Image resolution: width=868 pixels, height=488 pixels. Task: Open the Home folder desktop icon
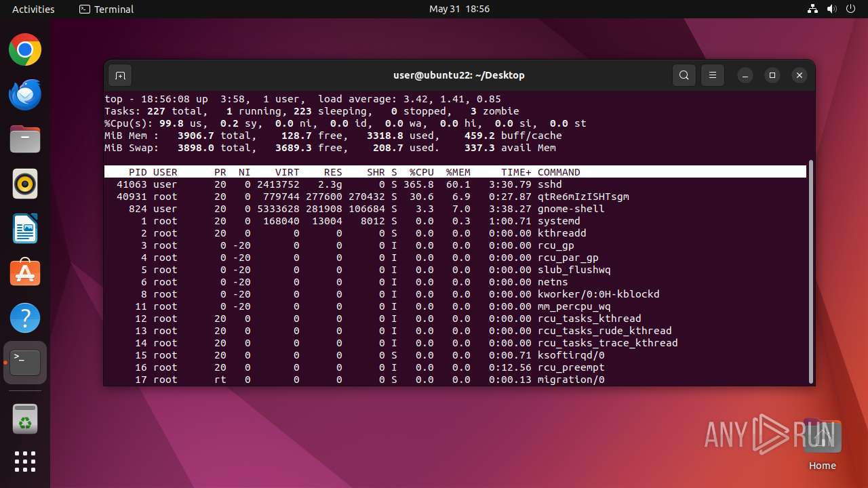click(822, 444)
